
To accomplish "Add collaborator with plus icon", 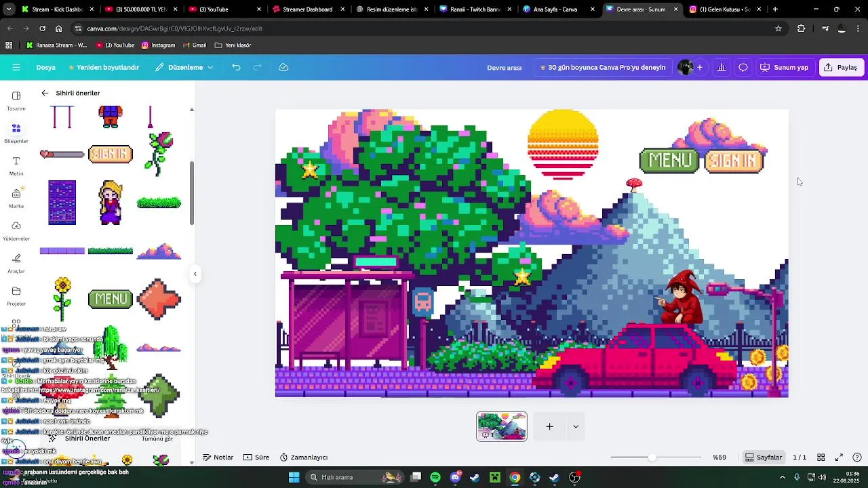I will pyautogui.click(x=700, y=67).
